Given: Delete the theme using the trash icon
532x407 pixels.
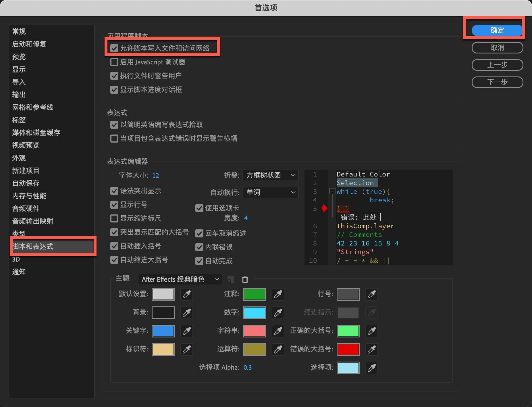Looking at the screenshot, I should pos(245,279).
